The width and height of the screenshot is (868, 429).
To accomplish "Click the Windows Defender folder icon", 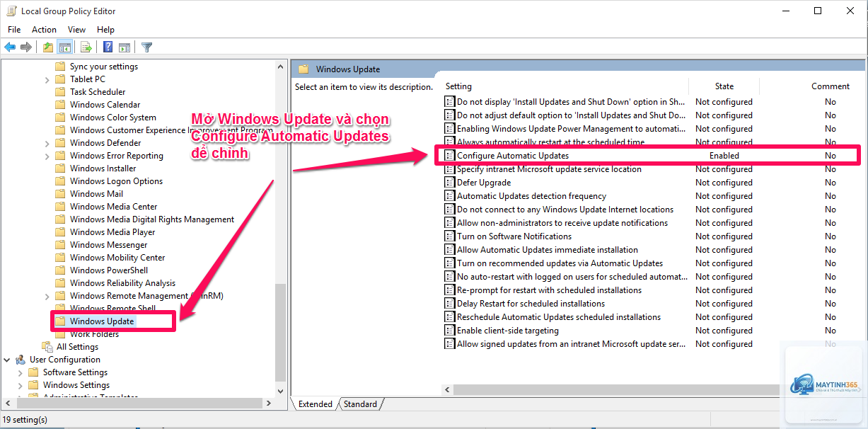I will [x=60, y=143].
